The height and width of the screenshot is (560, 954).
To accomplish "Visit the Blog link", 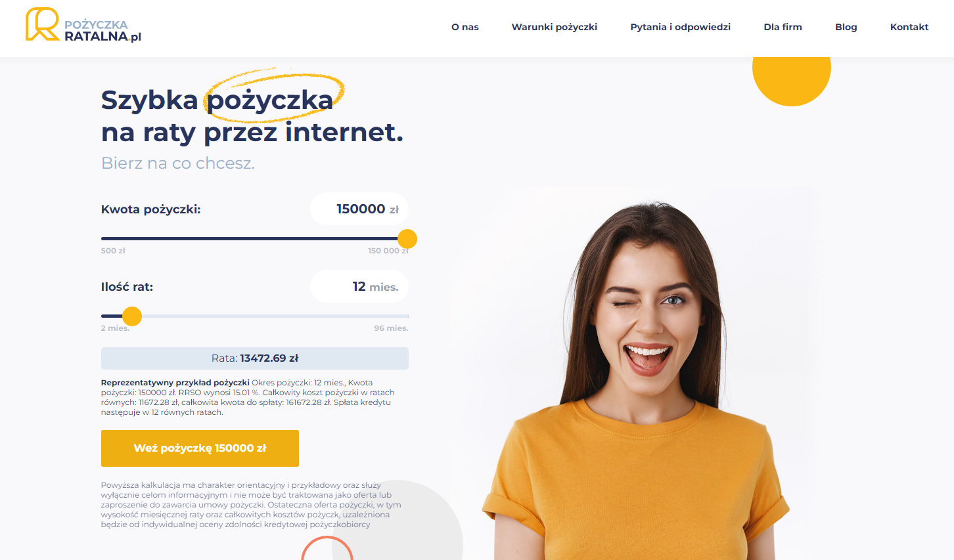I will (x=846, y=27).
